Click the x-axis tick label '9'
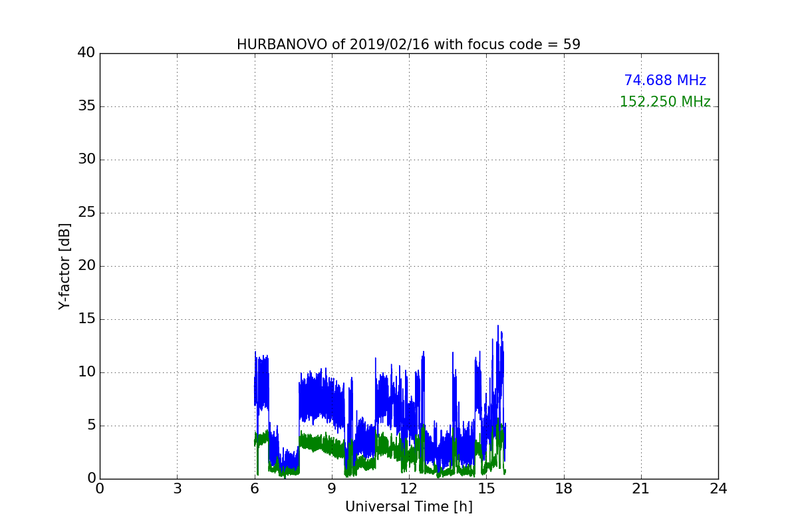 coord(332,489)
